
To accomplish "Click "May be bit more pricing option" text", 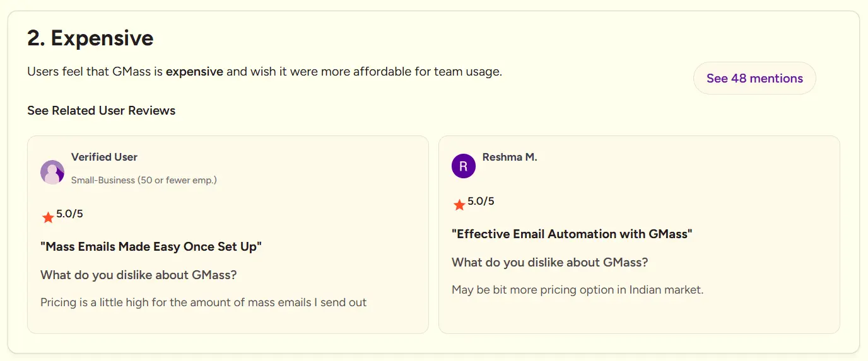I will [x=577, y=290].
